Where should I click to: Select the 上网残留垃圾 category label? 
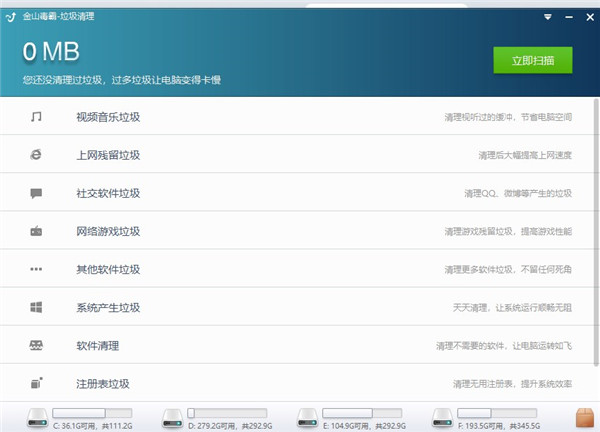(x=108, y=155)
